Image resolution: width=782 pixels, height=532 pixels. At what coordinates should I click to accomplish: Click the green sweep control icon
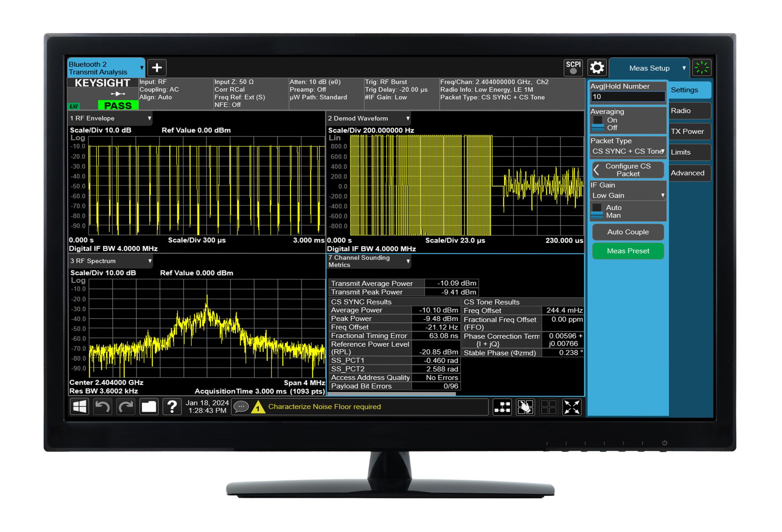coord(701,68)
